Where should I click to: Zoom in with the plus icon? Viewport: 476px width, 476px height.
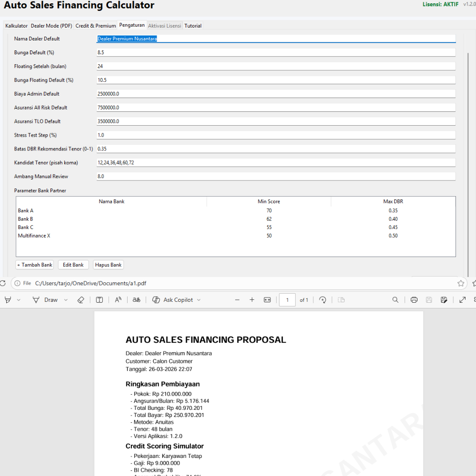pyautogui.click(x=252, y=300)
